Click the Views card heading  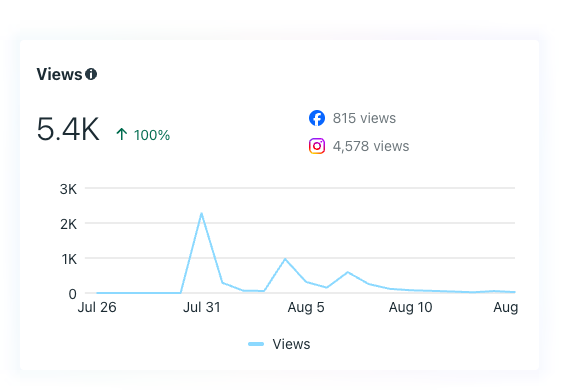[59, 74]
